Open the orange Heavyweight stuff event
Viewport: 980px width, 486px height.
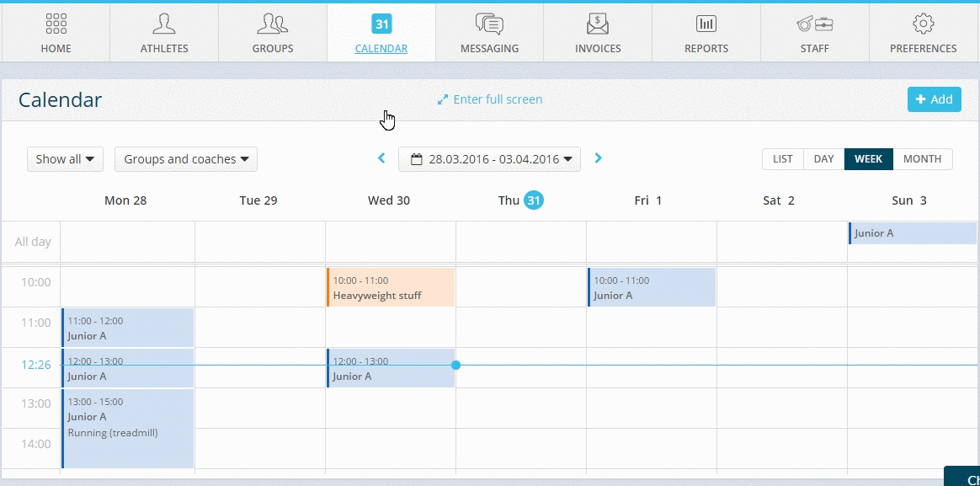(x=391, y=288)
